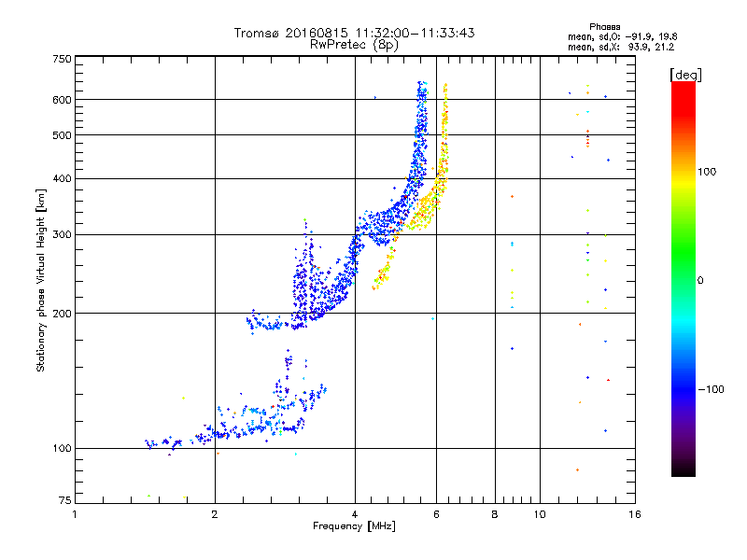The width and height of the screenshot is (747, 560).
Task: Click y-axis tick label '100'
Action: (x=62, y=448)
